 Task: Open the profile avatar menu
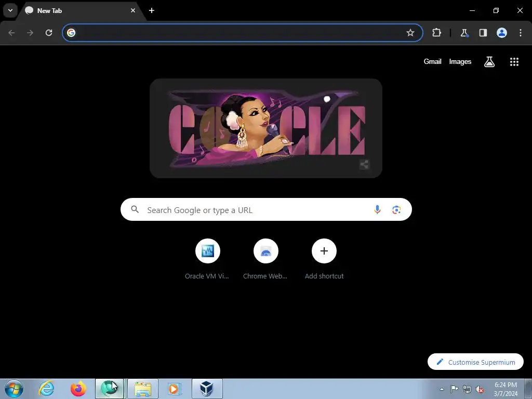[502, 33]
